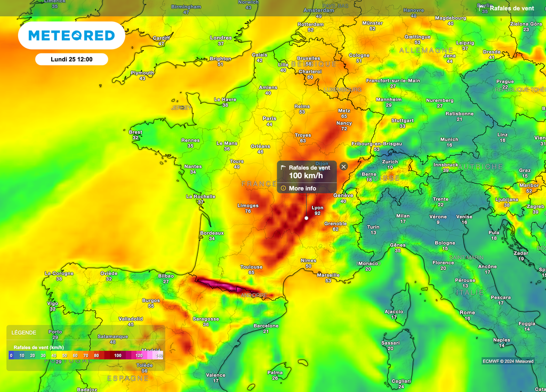Click the white marker dot near Lyon
This screenshot has width=546, height=392.
[307, 218]
